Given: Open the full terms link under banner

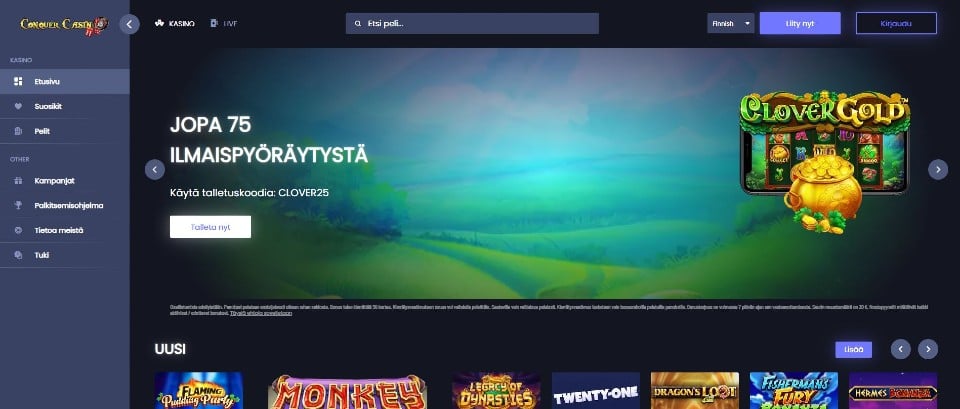Looking at the screenshot, I should point(261,313).
